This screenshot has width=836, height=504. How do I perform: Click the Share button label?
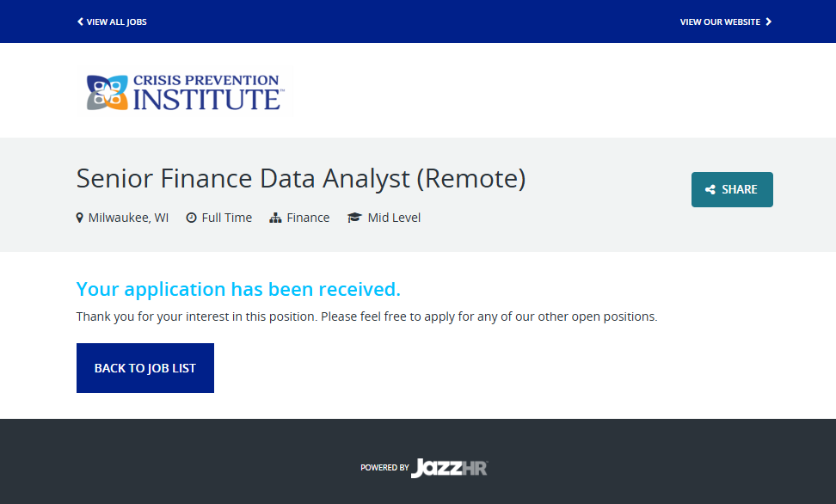740,190
